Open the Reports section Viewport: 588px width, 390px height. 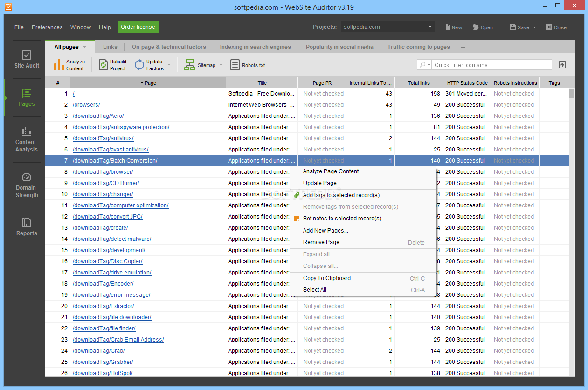[x=27, y=227]
